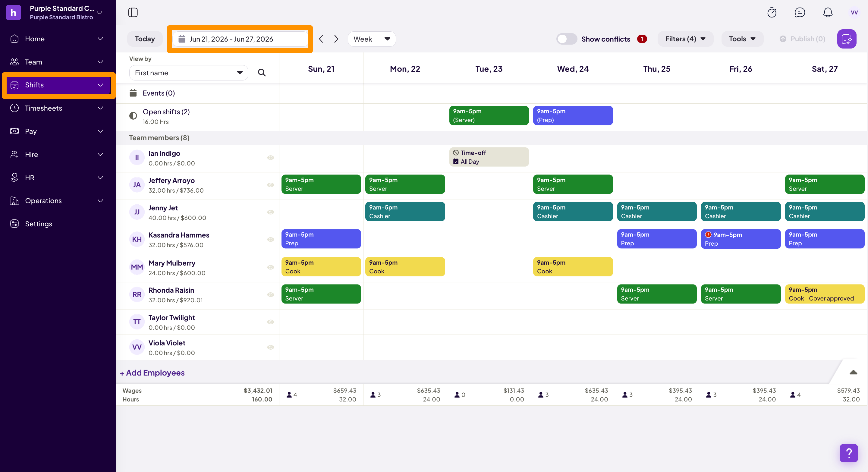Toggle Jeffery Arroyo row visibility eye

pyautogui.click(x=270, y=185)
